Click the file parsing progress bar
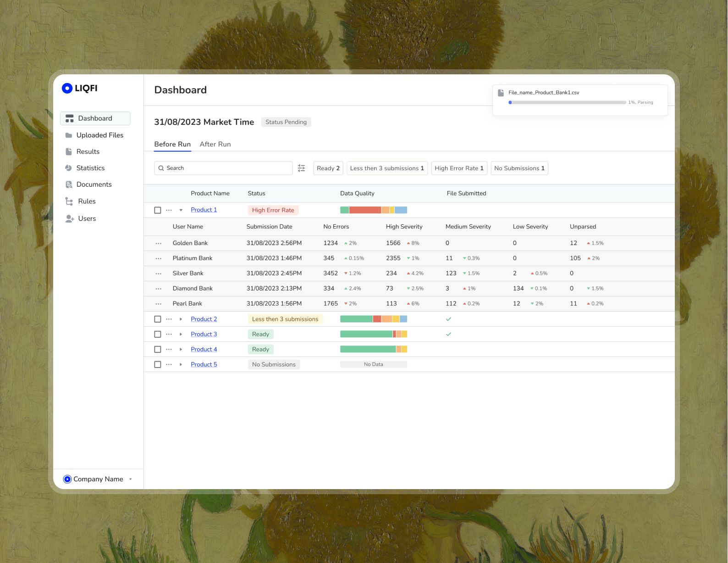The height and width of the screenshot is (563, 728). tap(567, 102)
